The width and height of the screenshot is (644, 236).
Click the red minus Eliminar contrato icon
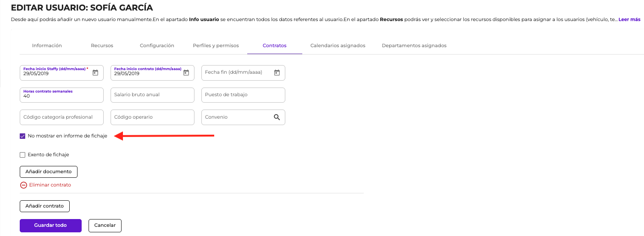pos(23,185)
